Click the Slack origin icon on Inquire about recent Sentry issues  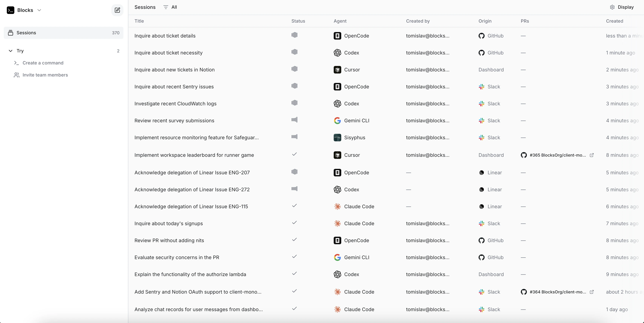coord(482,87)
